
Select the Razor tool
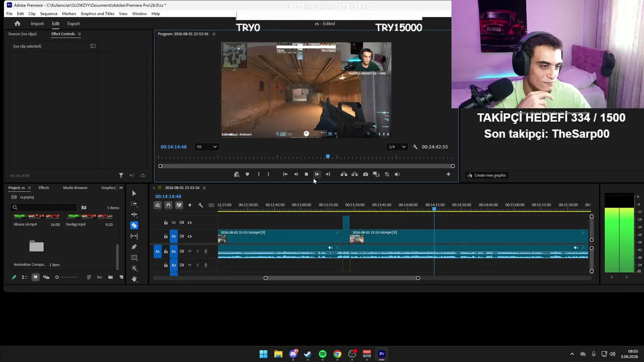(x=134, y=225)
